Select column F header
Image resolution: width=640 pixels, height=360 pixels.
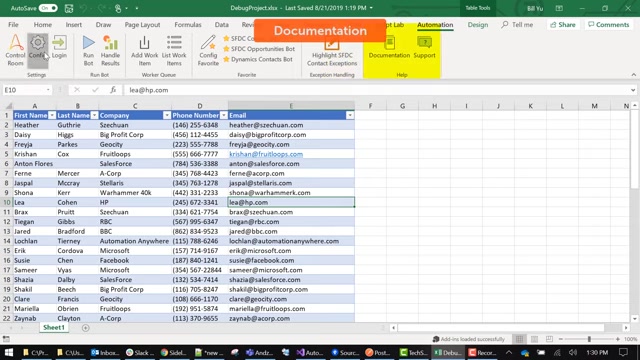(x=370, y=106)
